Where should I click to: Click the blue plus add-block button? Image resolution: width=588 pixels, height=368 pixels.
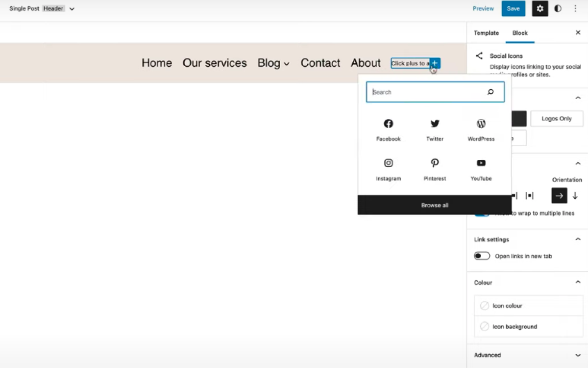click(x=435, y=63)
